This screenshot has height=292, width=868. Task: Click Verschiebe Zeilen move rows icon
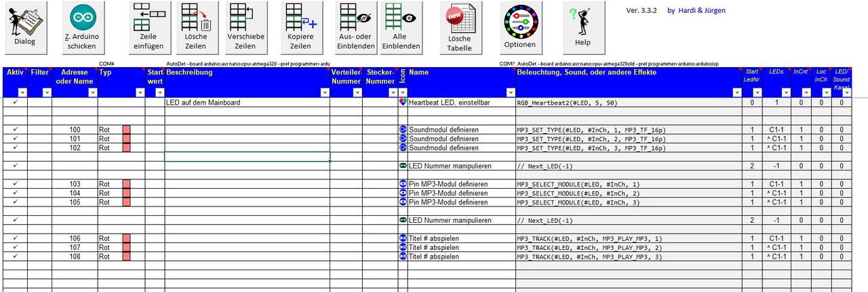[245, 29]
